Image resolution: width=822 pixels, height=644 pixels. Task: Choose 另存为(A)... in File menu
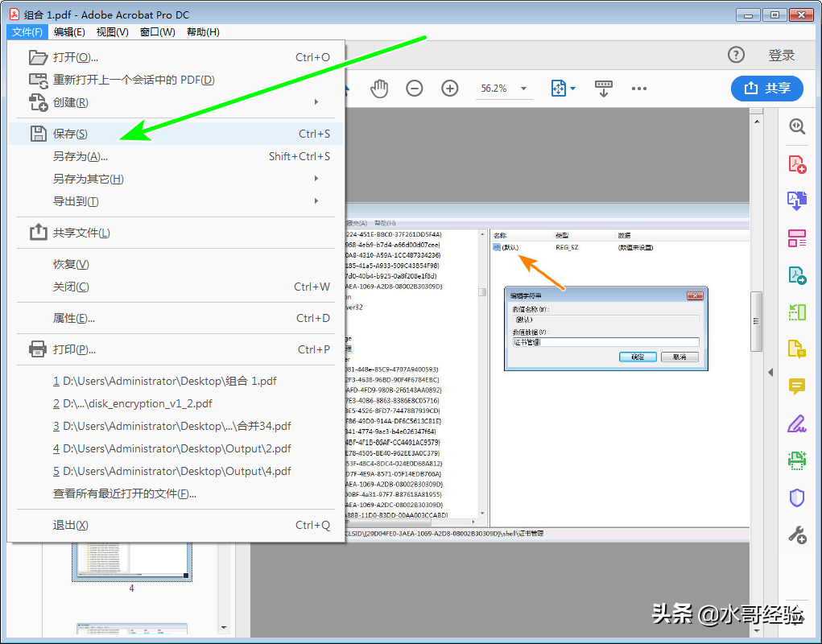point(176,156)
